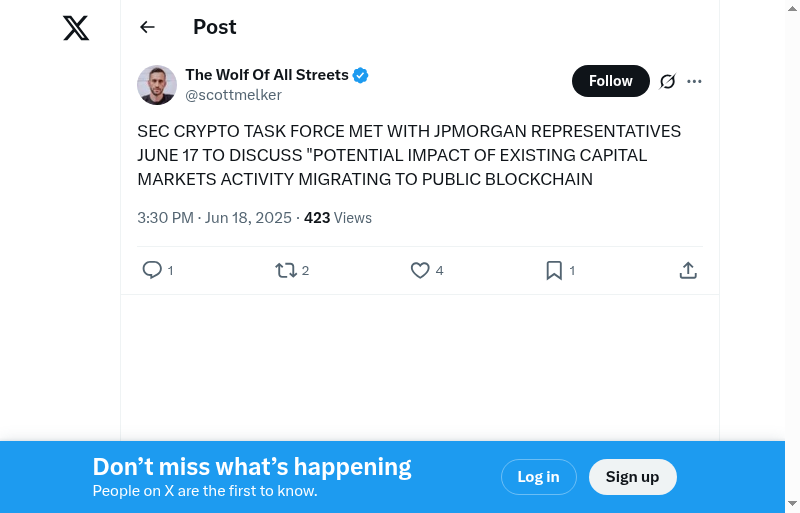Viewport: 800px width, 513px height.
Task: Click The Wolf Of All Streets name
Action: tap(267, 75)
